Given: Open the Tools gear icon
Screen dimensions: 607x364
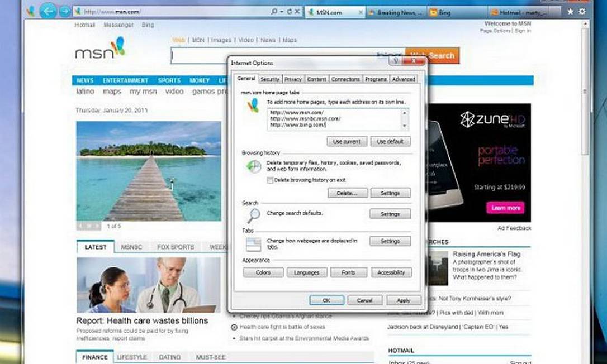Looking at the screenshot, I should point(582,11).
